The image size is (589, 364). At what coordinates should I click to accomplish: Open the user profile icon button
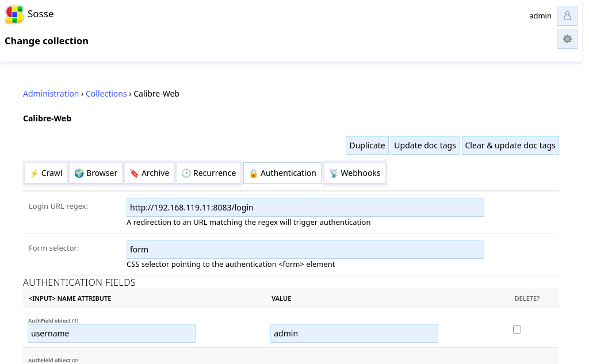pos(567,16)
